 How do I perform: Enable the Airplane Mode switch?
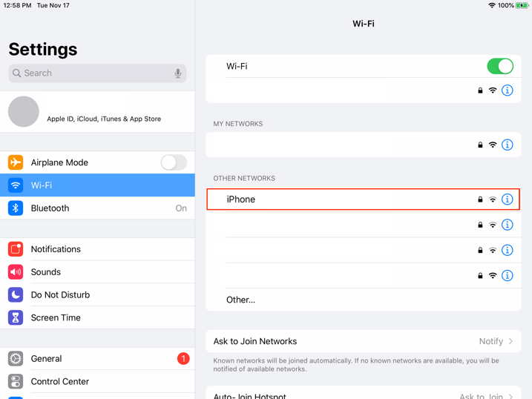click(174, 162)
